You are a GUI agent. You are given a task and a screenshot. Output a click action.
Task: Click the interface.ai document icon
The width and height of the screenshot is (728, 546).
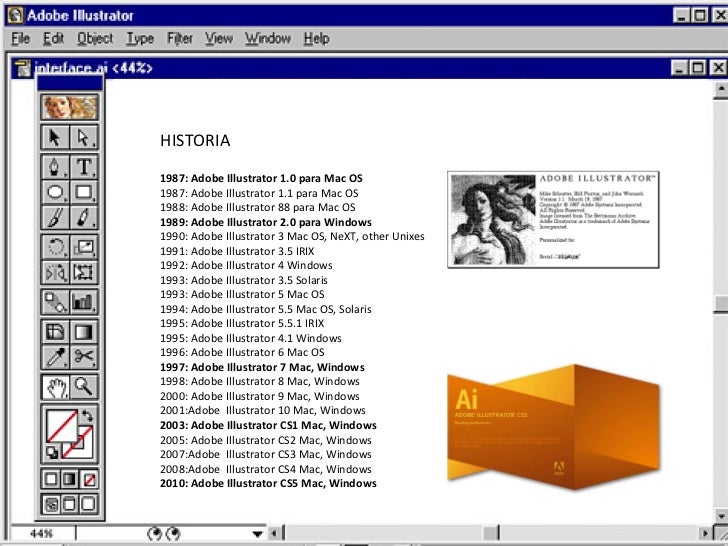click(x=22, y=69)
